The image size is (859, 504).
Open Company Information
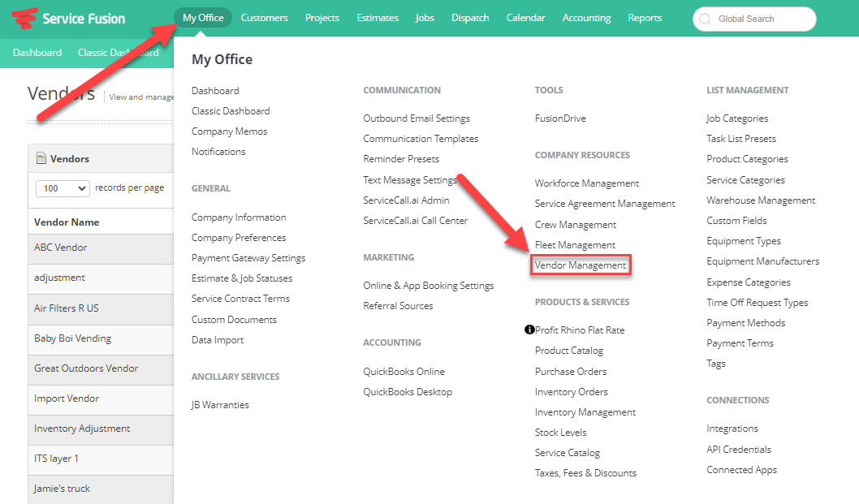[239, 218]
